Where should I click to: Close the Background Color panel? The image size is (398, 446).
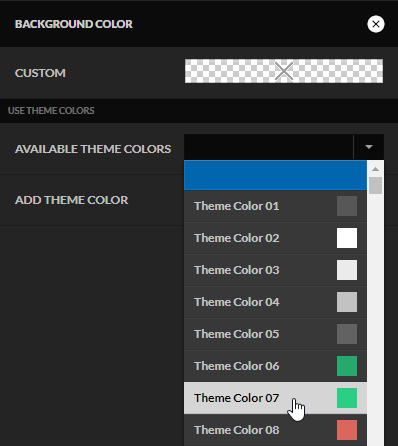376,24
